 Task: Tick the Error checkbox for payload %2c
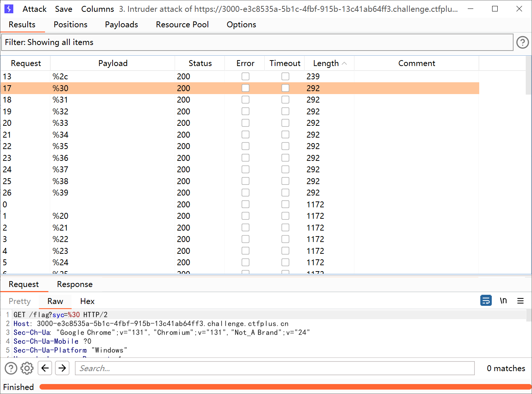(x=246, y=76)
